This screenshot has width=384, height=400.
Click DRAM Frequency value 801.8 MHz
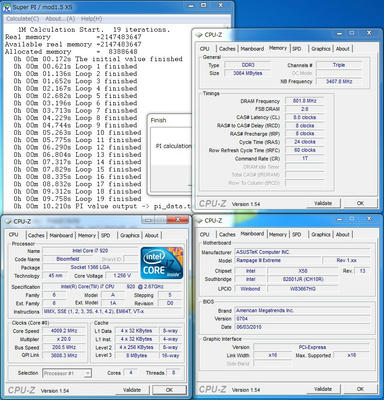(x=304, y=101)
